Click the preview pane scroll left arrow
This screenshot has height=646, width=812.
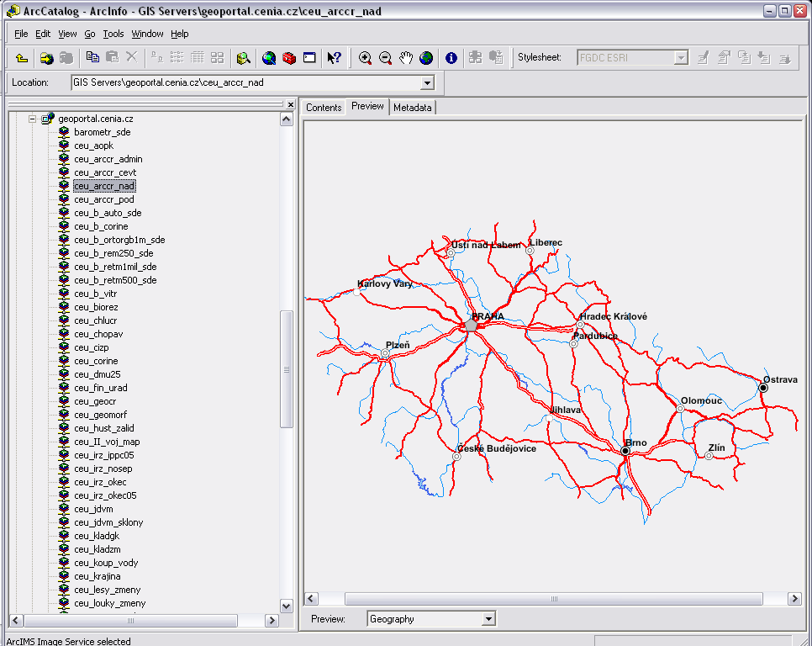311,599
